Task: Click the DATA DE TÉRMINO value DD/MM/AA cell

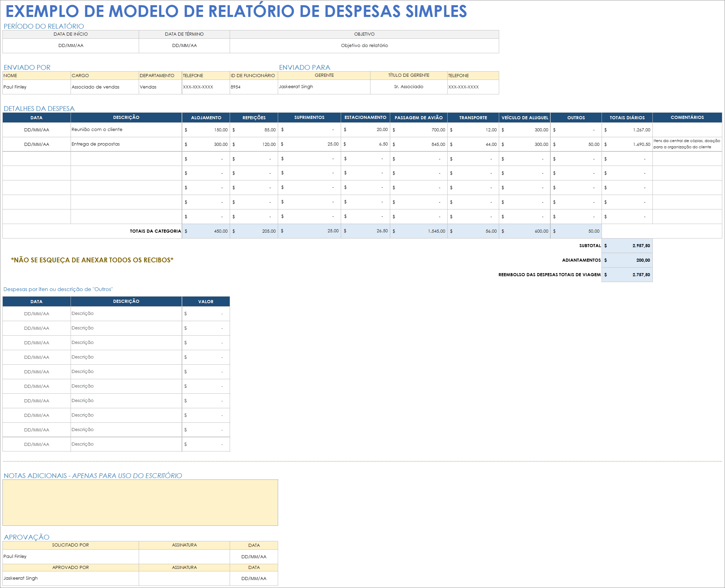Action: 184,46
